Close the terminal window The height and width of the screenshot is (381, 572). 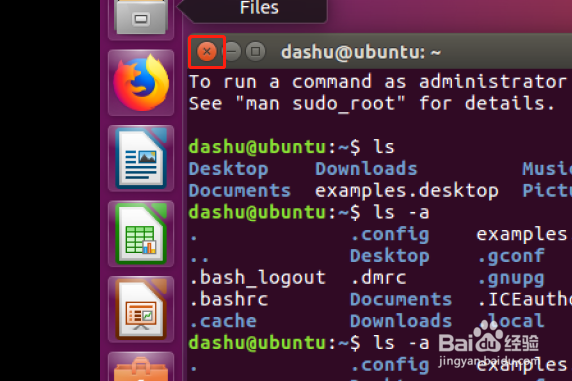point(207,51)
